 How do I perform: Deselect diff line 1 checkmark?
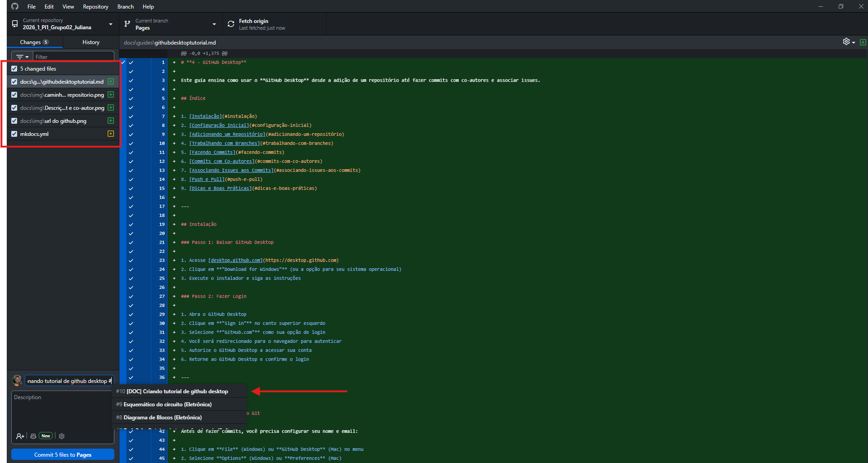coord(131,63)
